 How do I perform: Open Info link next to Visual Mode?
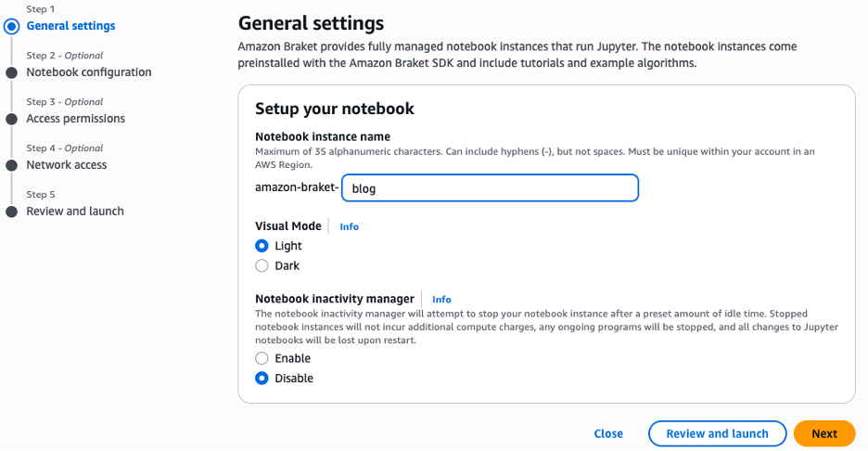349,226
